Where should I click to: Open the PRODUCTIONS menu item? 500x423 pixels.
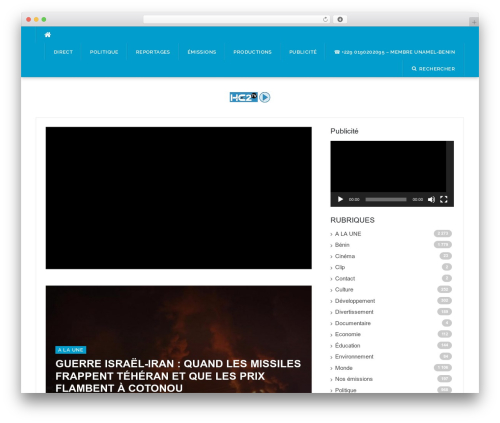pos(252,52)
